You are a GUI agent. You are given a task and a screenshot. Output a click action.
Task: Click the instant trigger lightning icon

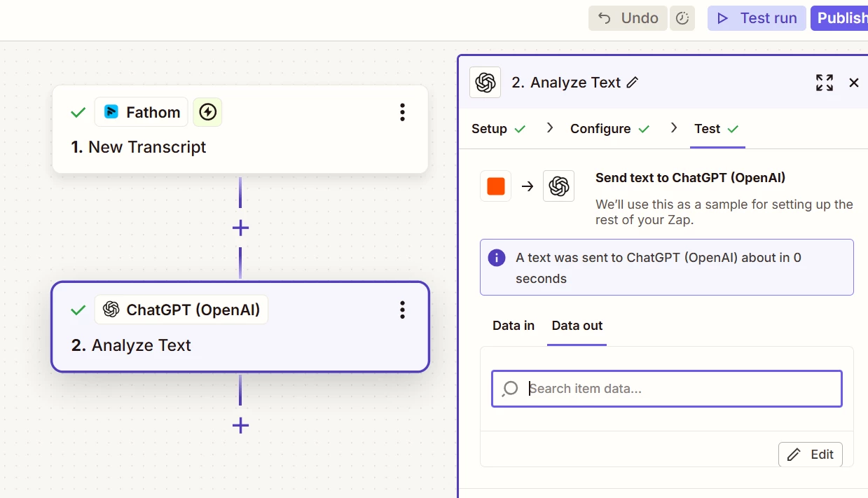click(207, 112)
